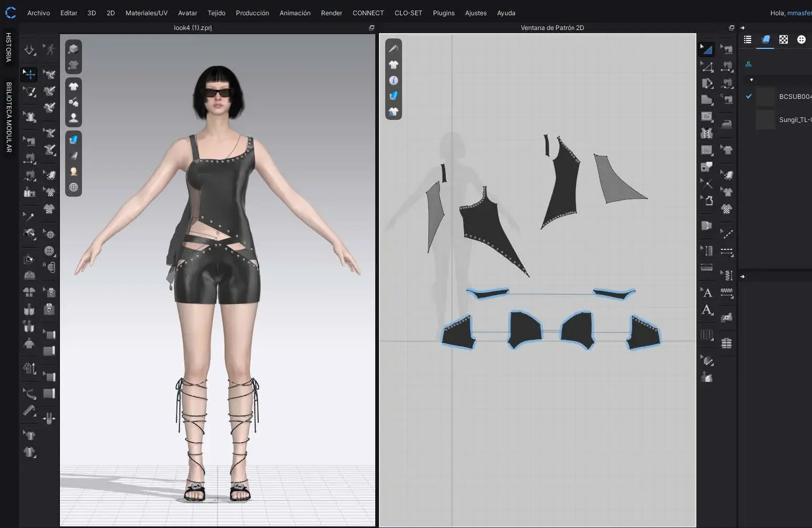
Task: Click the blue-accented shirt icon in 2D window
Action: (x=394, y=111)
